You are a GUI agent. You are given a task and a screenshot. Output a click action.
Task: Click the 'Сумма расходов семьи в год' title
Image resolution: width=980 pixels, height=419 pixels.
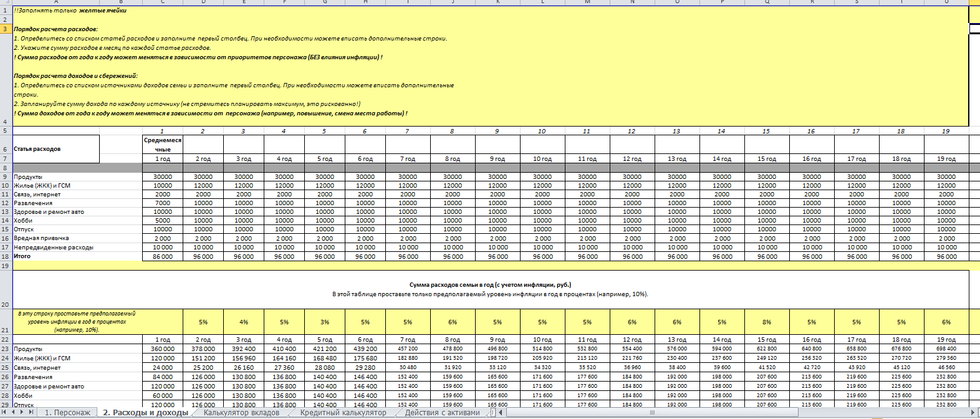click(x=490, y=284)
